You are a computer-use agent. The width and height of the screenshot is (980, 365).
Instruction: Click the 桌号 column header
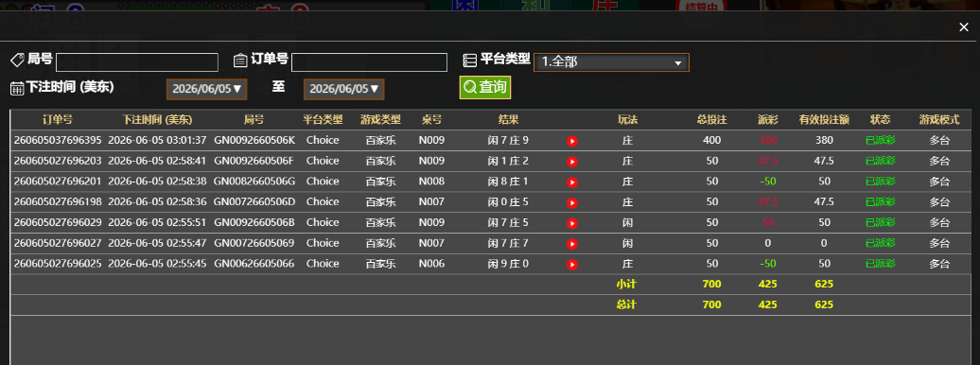click(x=431, y=119)
